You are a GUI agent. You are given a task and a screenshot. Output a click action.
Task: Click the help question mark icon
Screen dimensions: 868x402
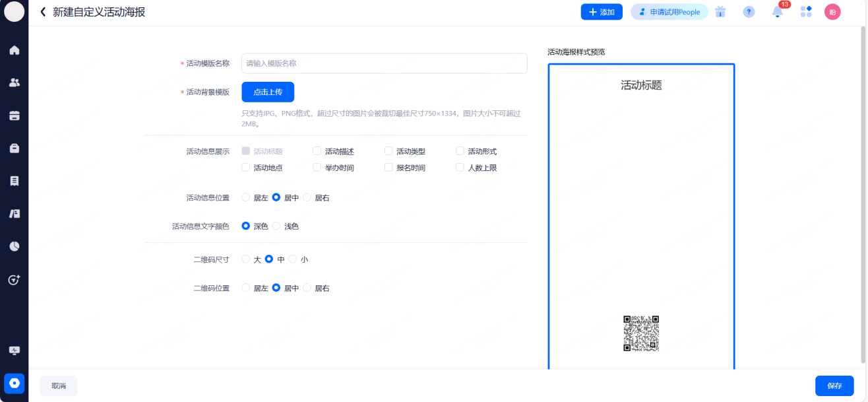click(749, 12)
